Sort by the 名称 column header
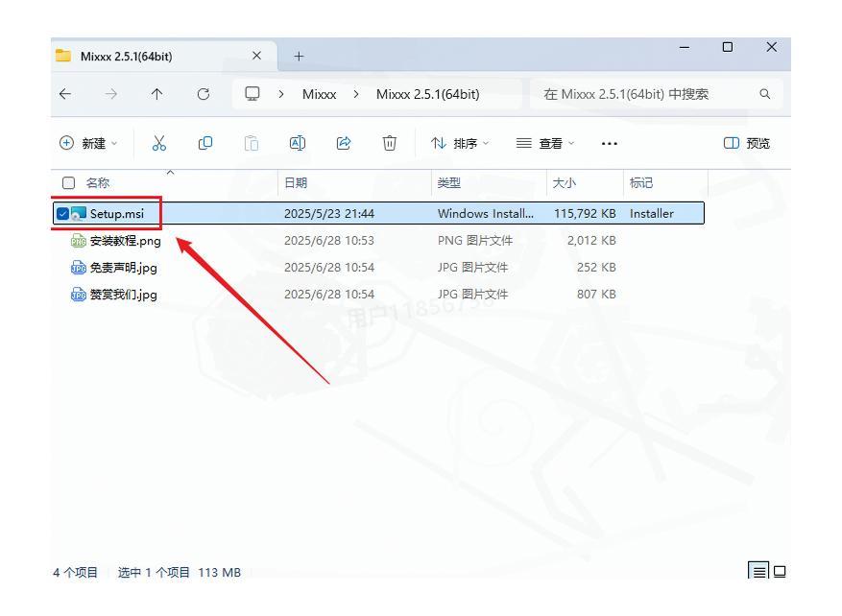 98,183
